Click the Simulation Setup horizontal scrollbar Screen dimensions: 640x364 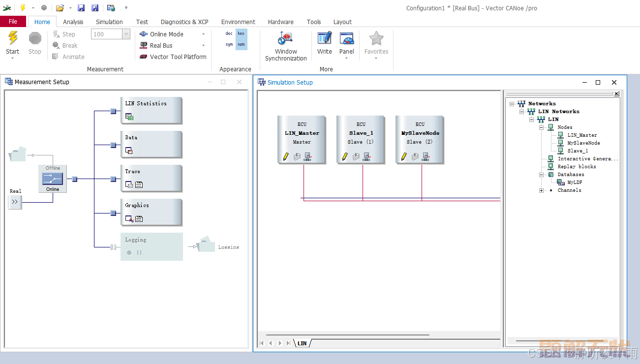347,335
